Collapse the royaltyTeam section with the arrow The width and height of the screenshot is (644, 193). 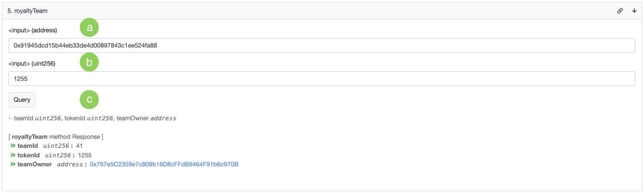pos(634,10)
